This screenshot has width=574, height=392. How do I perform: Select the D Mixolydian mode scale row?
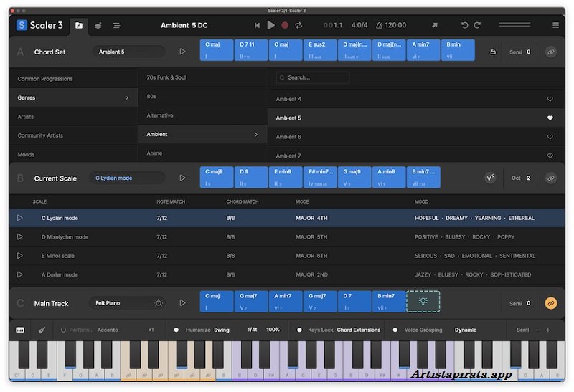65,236
